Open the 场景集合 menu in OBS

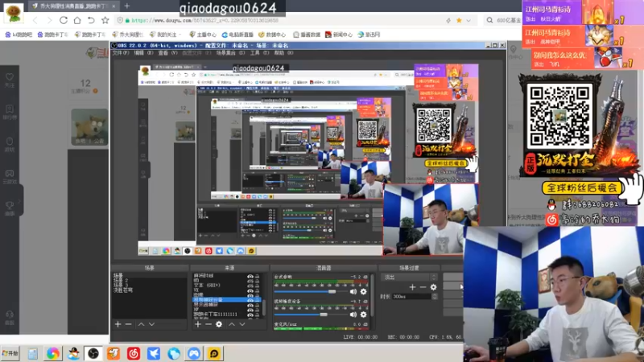pyautogui.click(x=230, y=53)
